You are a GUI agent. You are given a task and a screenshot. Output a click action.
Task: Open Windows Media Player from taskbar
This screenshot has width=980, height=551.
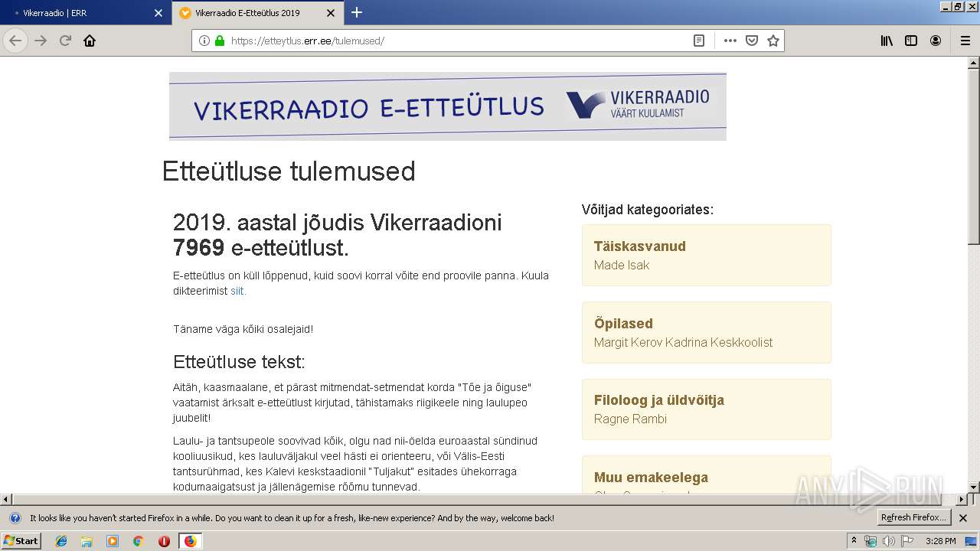(113, 541)
